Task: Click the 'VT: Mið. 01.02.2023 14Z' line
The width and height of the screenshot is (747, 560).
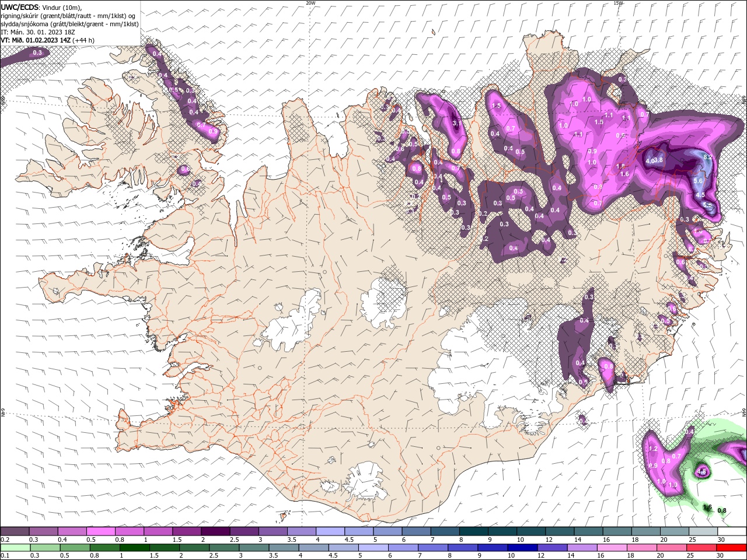Action: [x=36, y=40]
